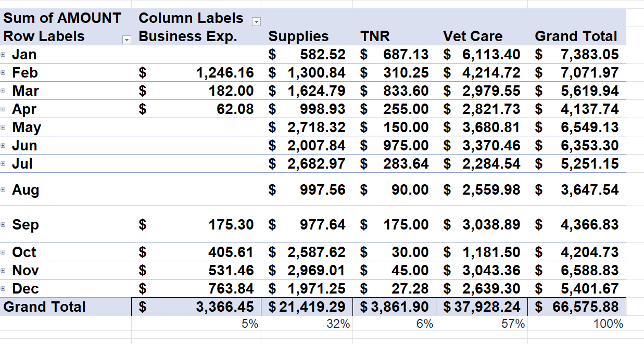Open the Row Labels filter dropdown
644x344 pixels.
[x=126, y=40]
